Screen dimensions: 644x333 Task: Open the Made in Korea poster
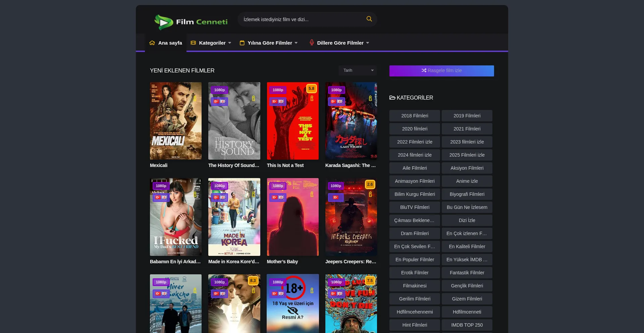234,217
